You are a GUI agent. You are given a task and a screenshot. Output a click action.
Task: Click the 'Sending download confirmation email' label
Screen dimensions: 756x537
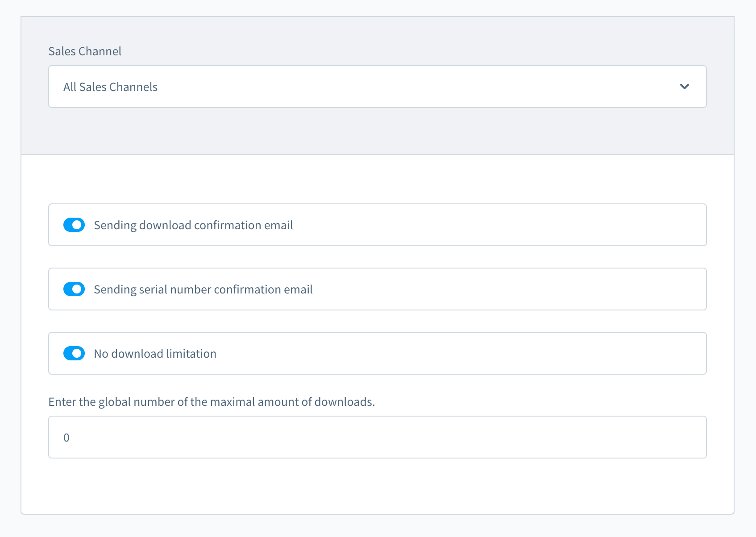click(193, 225)
